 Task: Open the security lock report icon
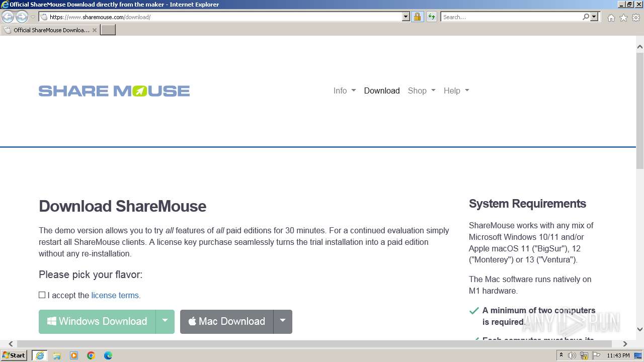point(417,17)
